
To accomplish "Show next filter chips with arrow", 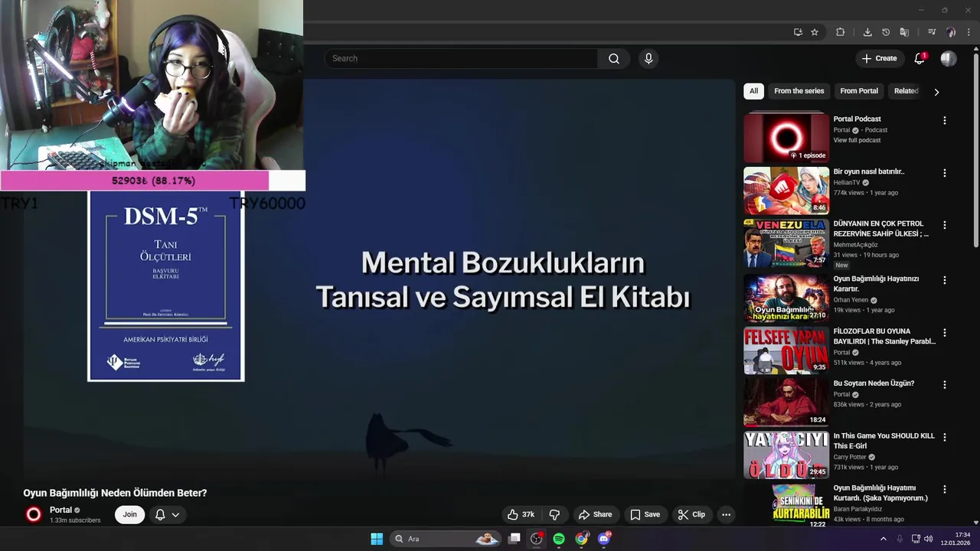I will coord(936,92).
